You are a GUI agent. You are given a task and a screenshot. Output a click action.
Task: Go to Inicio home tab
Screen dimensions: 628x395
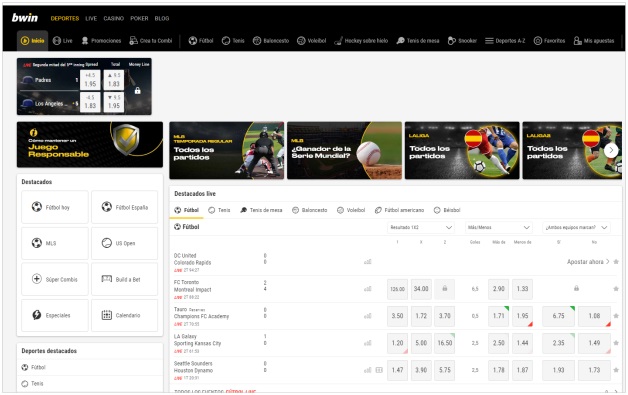click(x=32, y=40)
